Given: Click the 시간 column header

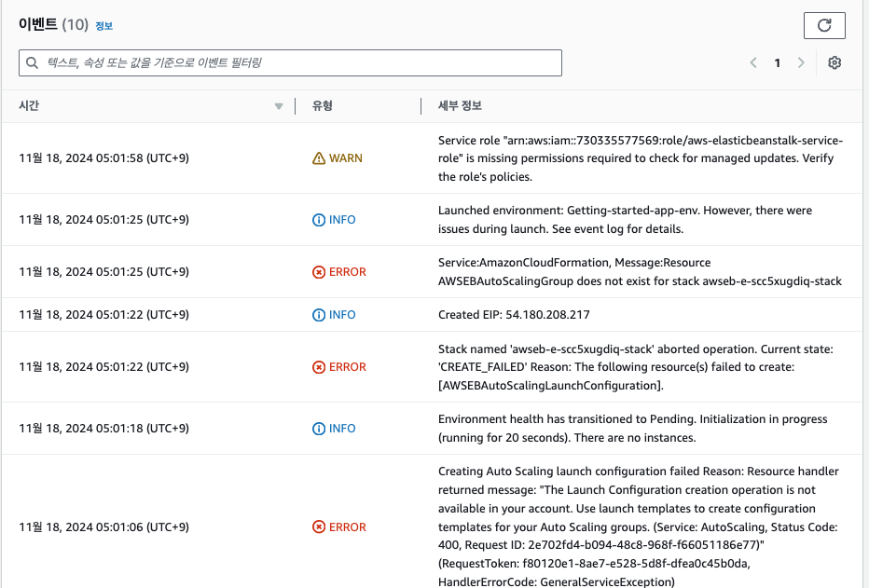Looking at the screenshot, I should (29, 105).
